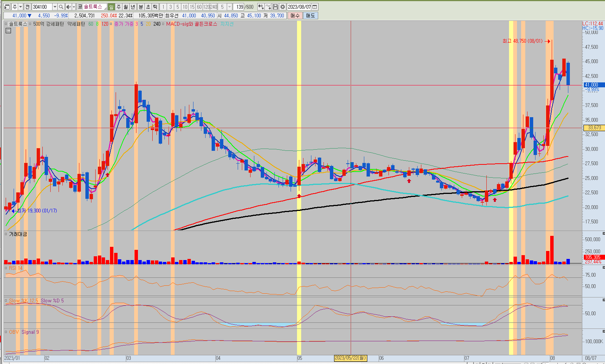Click the date field 2023/08/07
The image size is (605, 364).
tap(299, 7)
